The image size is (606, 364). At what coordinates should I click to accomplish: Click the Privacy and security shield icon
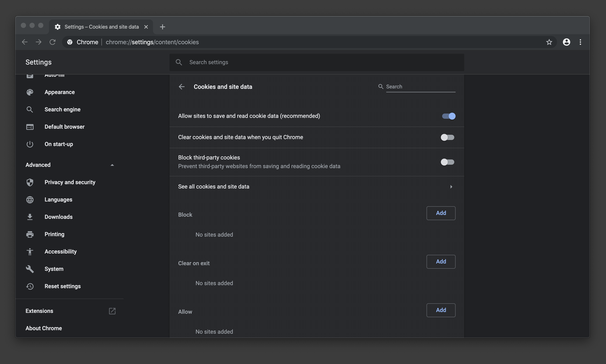(30, 182)
